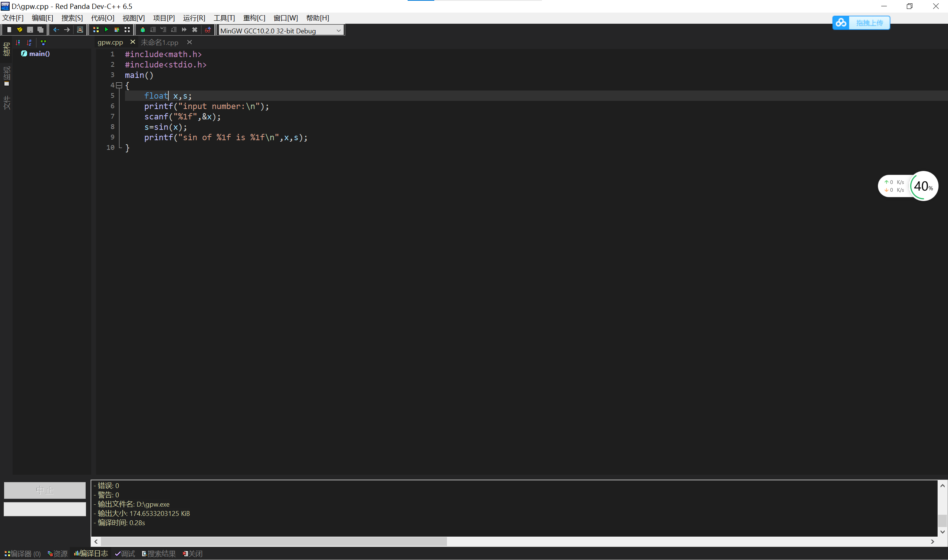Collapse the code fold at line 4
Viewport: 948px width, 560px height.
click(119, 86)
